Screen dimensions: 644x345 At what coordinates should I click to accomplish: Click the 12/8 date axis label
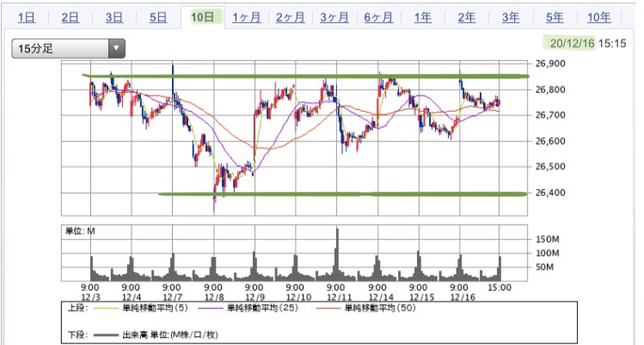[x=213, y=297]
